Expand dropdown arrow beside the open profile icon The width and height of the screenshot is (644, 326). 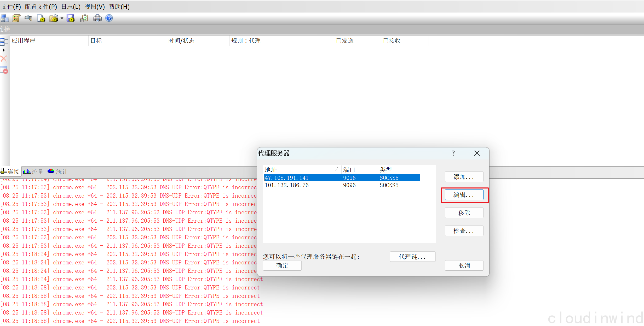62,18
